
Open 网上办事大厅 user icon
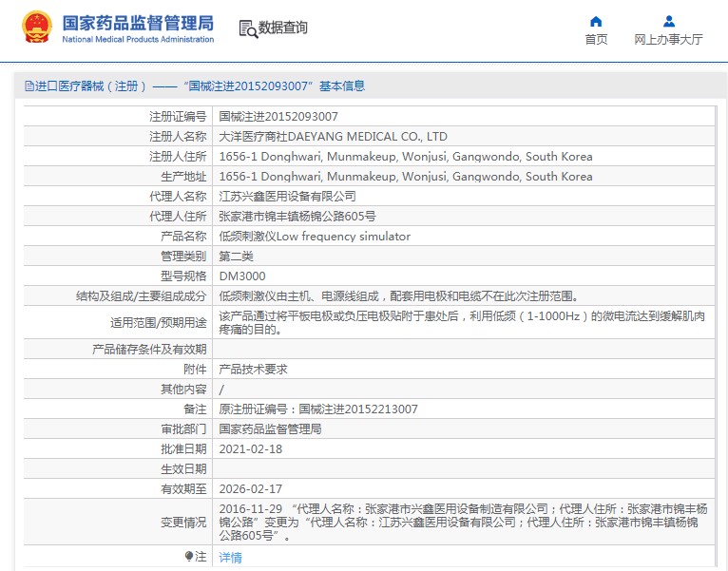[668, 21]
